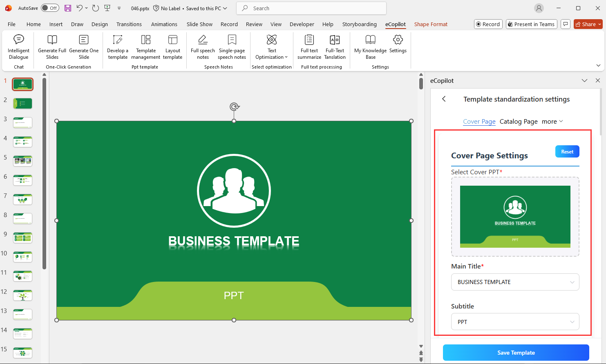Switch to the eCopilot ribbon tab
Image resolution: width=606 pixels, height=364 pixels.
(x=395, y=24)
